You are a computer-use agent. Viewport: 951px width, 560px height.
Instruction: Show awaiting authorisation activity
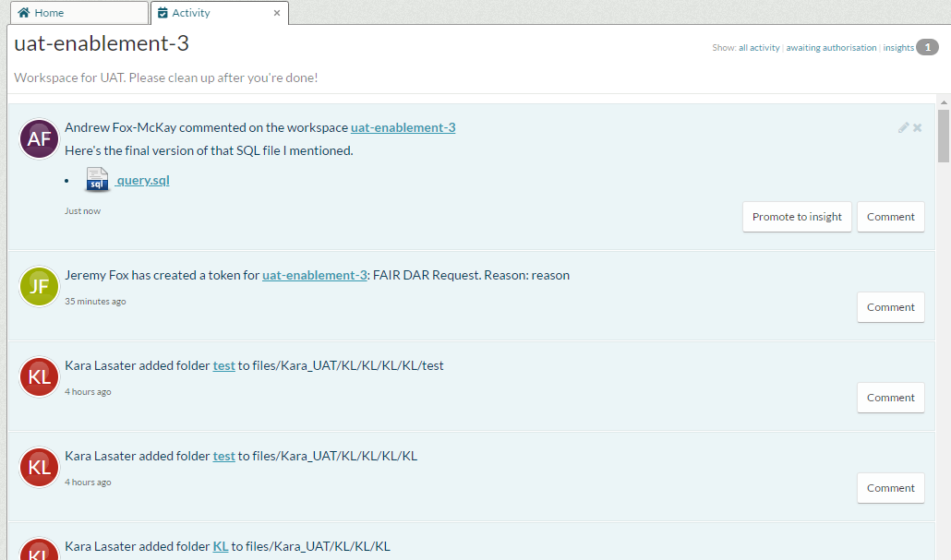coord(831,47)
